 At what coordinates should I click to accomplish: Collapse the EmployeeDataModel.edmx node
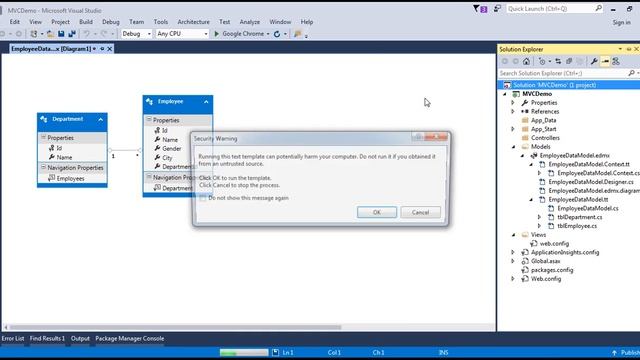522,156
